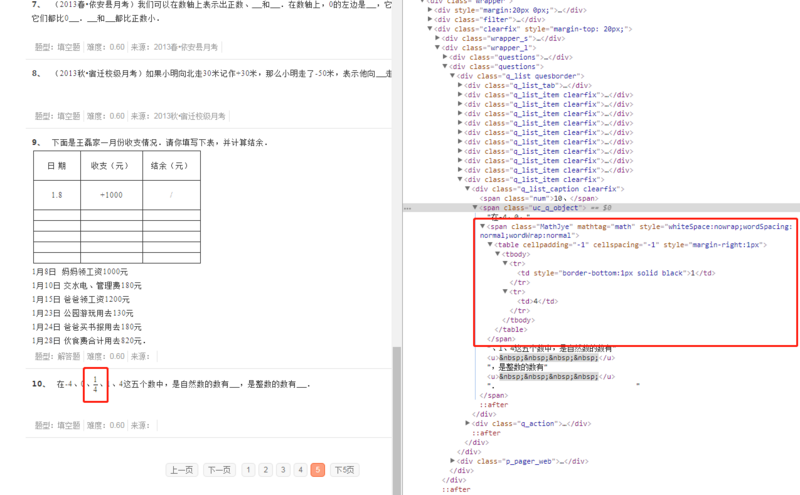
Task: Collapse the MathJye span node
Action: tap(483, 227)
